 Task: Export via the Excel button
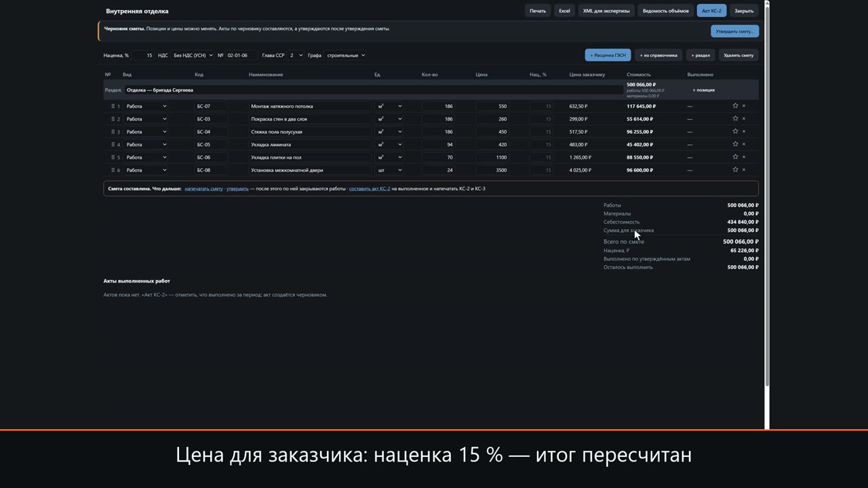tap(564, 11)
